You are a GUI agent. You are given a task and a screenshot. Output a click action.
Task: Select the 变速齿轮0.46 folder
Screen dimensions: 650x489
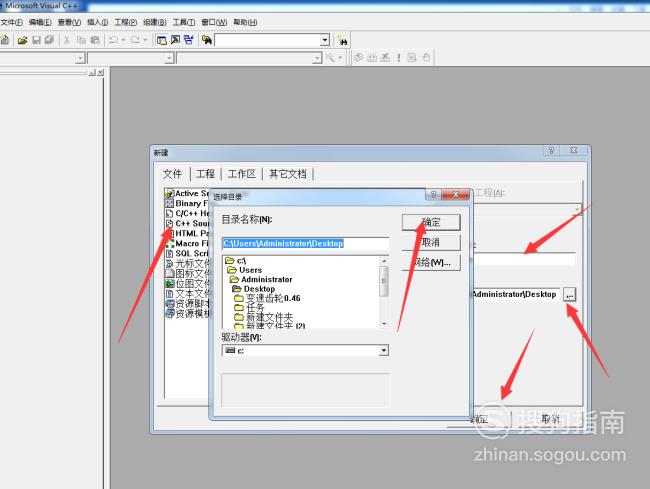point(267,298)
